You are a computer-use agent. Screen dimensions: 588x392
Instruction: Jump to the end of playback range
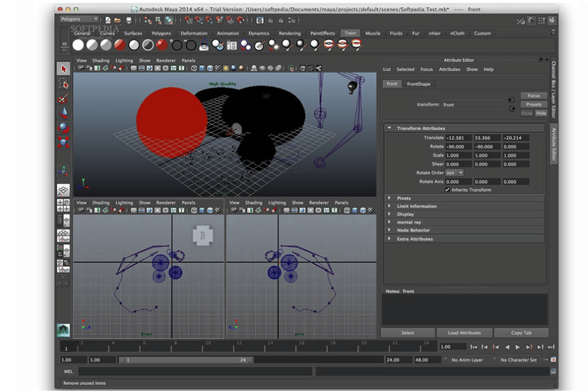(551, 347)
